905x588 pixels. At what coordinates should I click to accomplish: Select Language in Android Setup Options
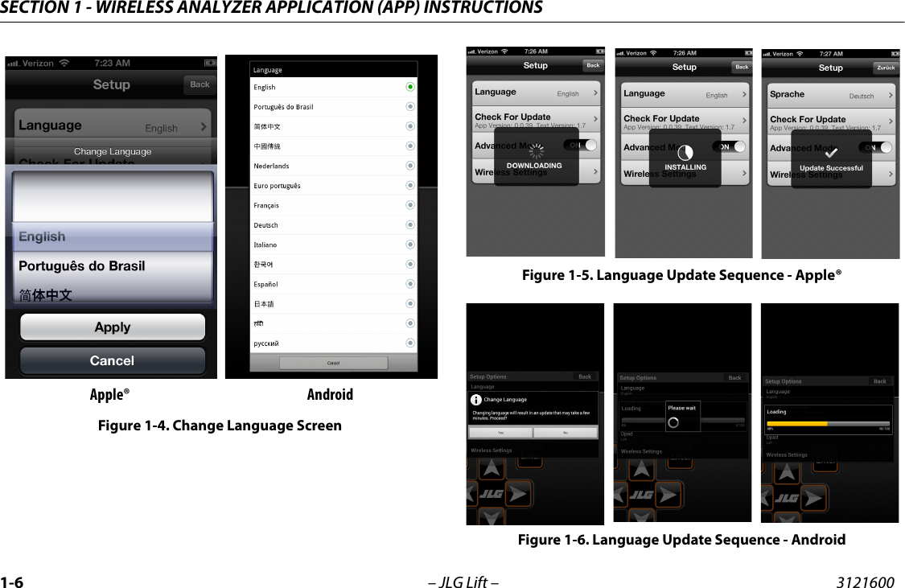click(483, 386)
